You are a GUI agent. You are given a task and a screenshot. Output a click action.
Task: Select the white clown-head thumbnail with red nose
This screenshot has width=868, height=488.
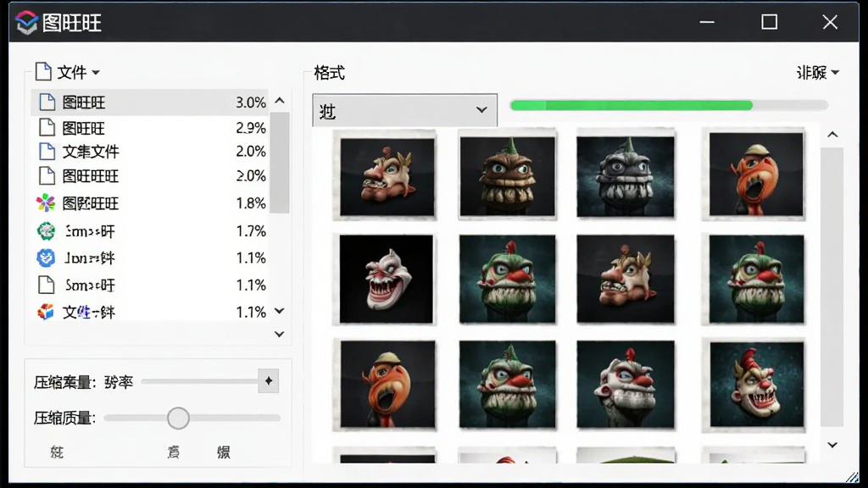click(x=626, y=385)
